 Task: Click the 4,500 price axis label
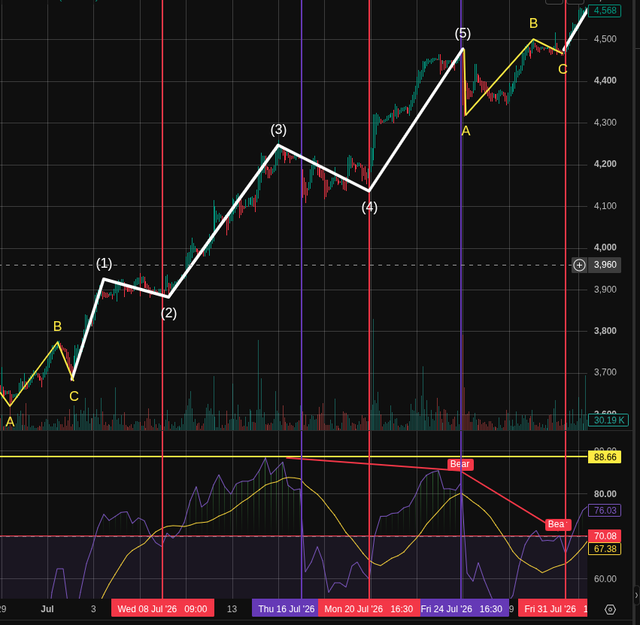point(605,39)
